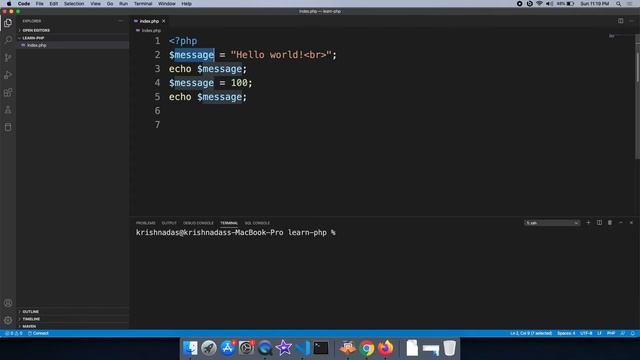The height and width of the screenshot is (360, 640).
Task: Open the Go menu
Action: click(x=110, y=4)
